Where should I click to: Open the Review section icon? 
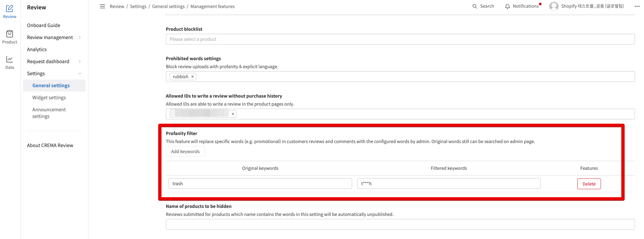coord(10,9)
